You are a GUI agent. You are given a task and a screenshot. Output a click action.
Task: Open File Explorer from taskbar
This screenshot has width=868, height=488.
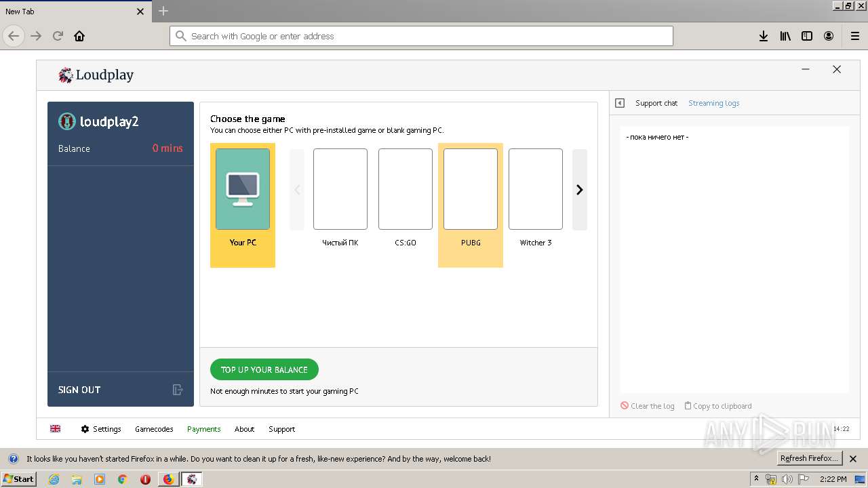77,479
